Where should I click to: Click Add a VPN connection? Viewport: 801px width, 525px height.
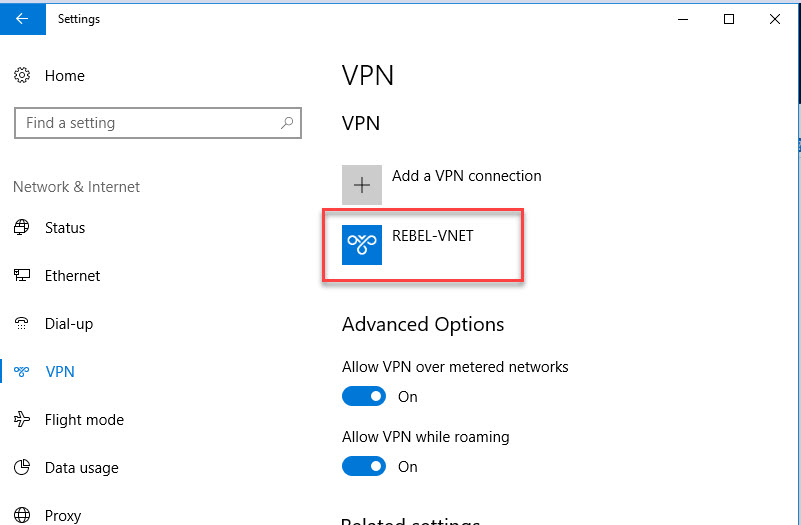tap(466, 176)
